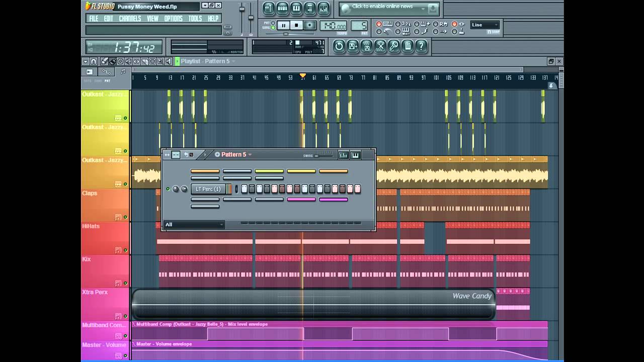Select the Select tool in Playlist

click(x=152, y=61)
